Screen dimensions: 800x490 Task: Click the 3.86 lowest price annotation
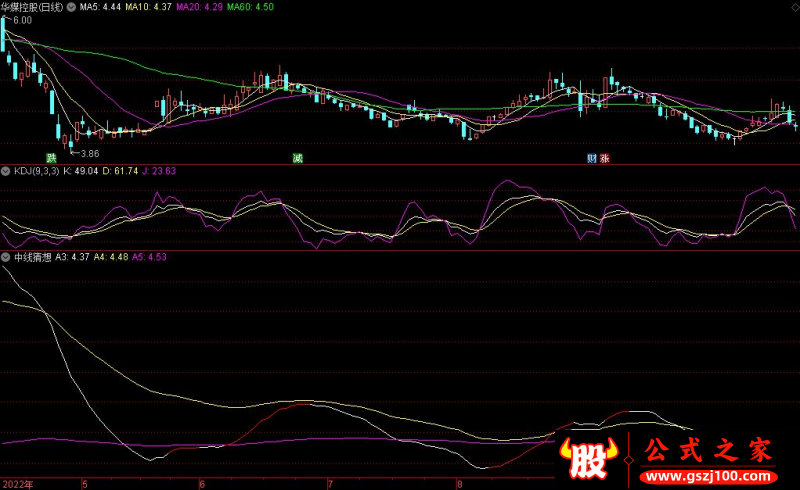(89, 153)
